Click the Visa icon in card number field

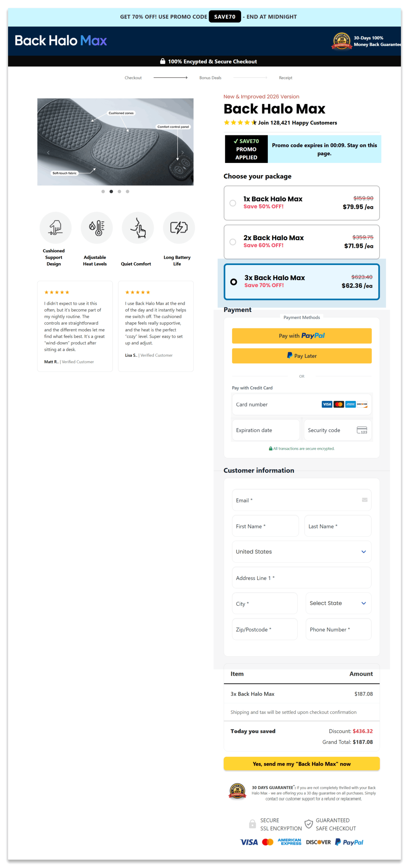pos(327,404)
